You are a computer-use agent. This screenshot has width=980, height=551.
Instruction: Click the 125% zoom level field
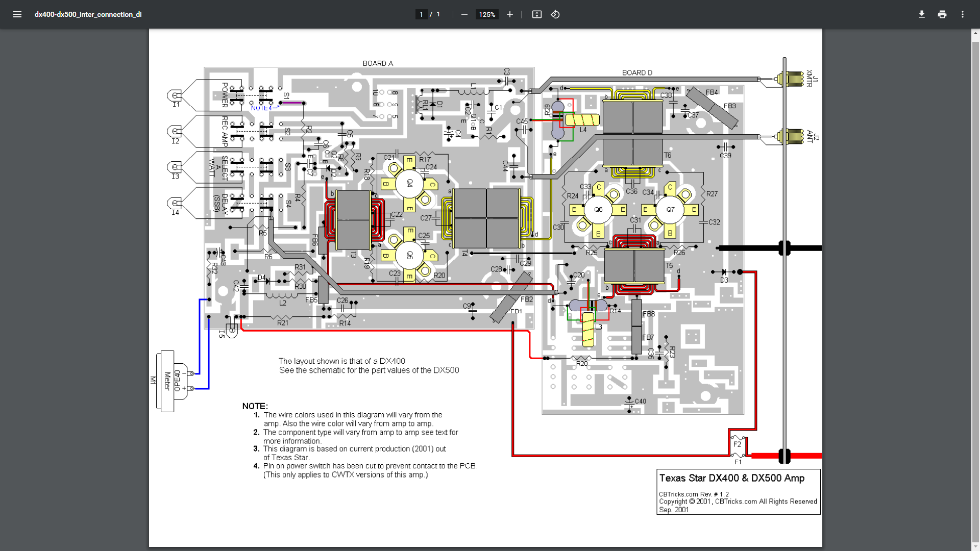487,14
